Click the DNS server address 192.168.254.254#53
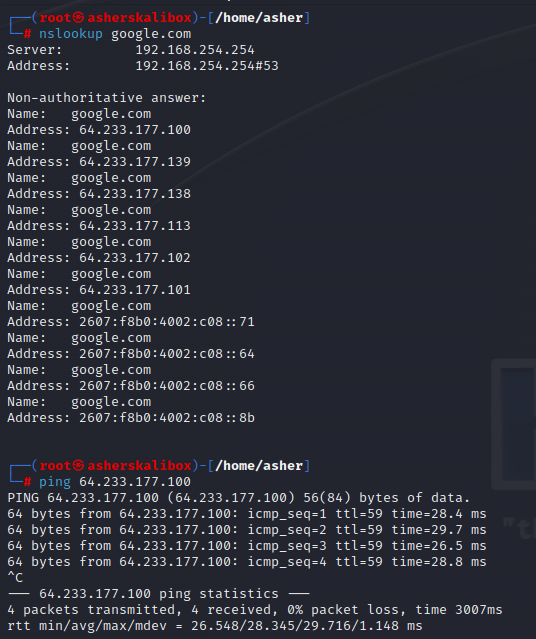Image resolution: width=536 pixels, height=639 pixels. tap(207, 66)
